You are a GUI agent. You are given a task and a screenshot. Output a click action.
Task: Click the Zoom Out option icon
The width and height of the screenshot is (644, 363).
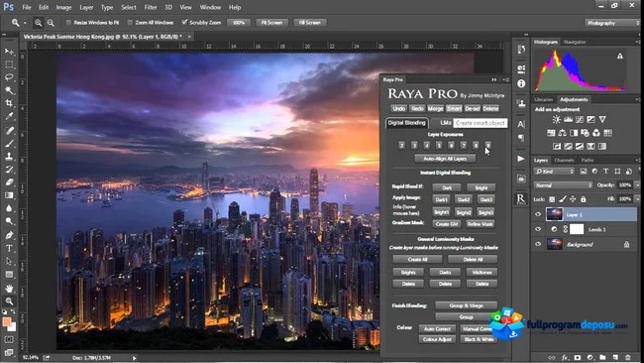(51, 23)
